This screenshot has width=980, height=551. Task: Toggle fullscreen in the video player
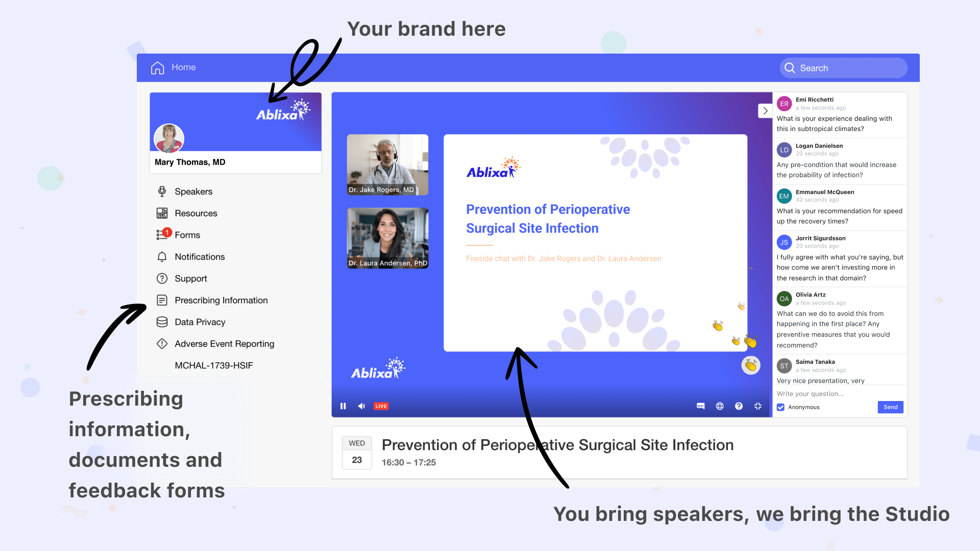point(757,406)
